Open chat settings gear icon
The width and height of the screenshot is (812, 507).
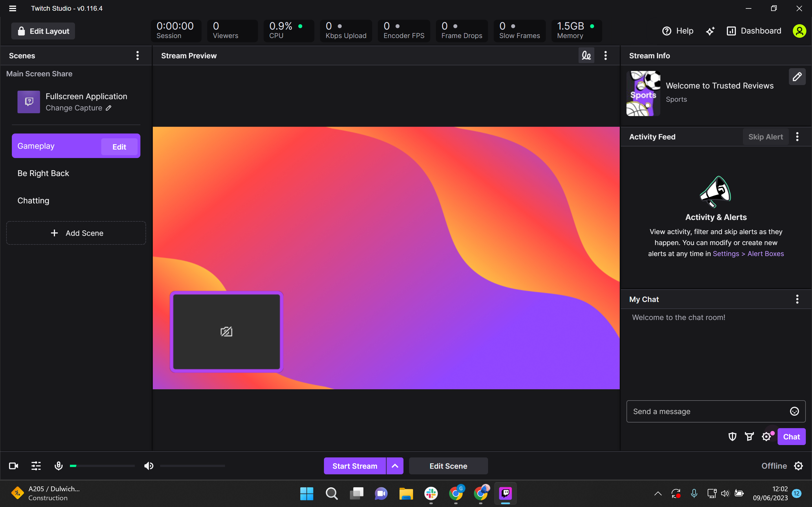[x=766, y=437]
